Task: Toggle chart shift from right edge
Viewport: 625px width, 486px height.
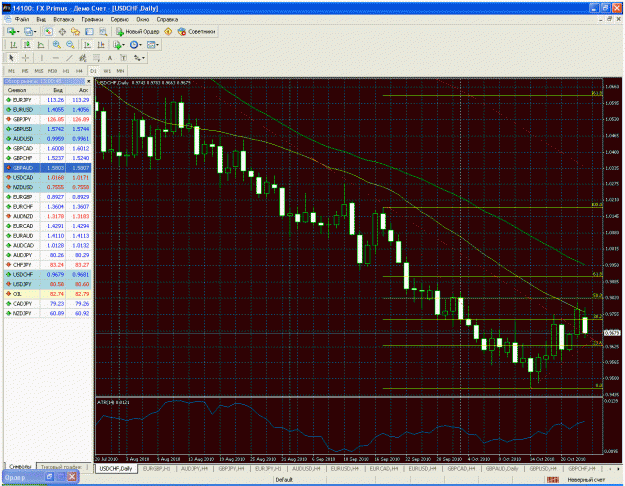Action: [101, 45]
